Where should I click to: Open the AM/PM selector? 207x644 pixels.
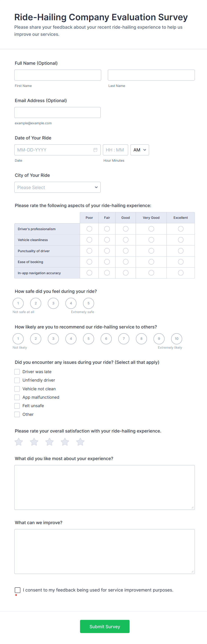coord(140,150)
